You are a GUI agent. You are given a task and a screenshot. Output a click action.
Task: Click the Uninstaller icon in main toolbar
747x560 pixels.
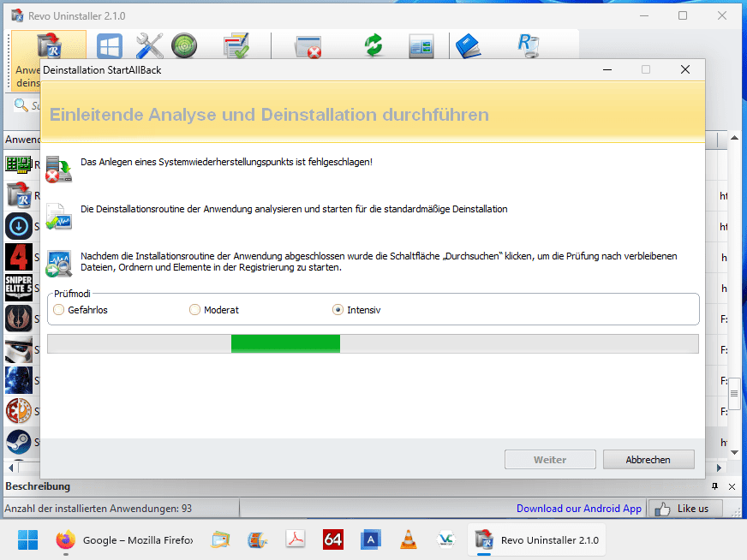[49, 45]
